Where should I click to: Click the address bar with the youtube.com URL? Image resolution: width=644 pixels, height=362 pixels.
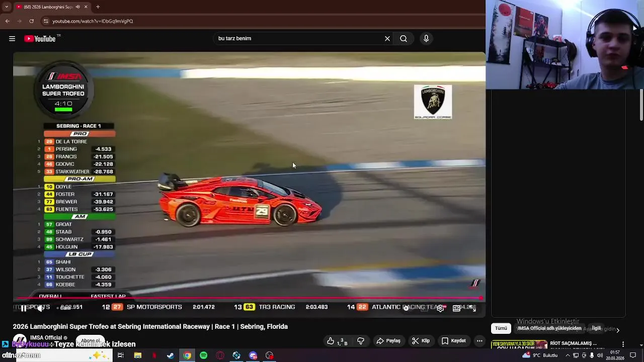(x=262, y=21)
